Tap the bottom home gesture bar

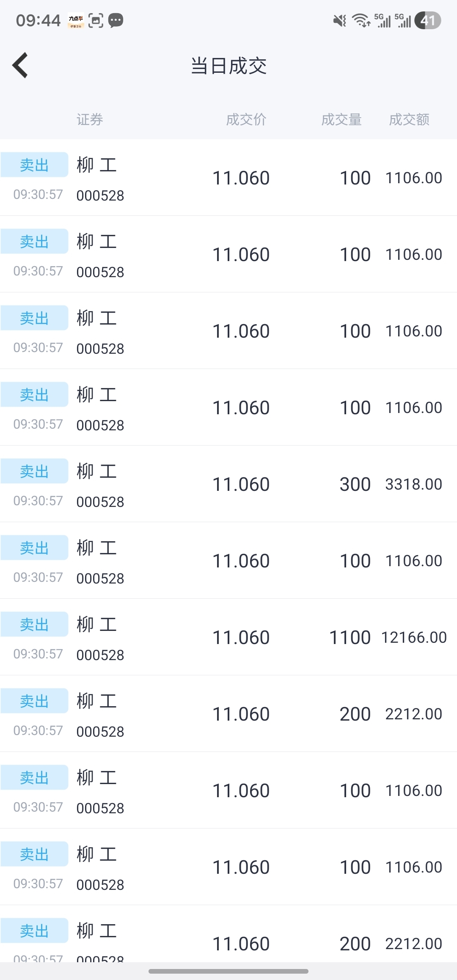[228, 971]
